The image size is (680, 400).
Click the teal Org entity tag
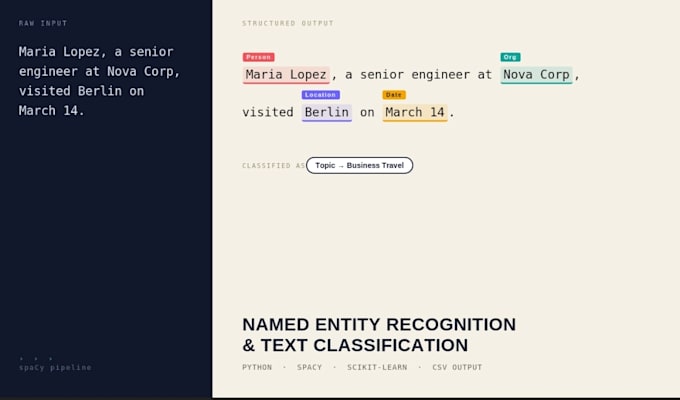510,57
